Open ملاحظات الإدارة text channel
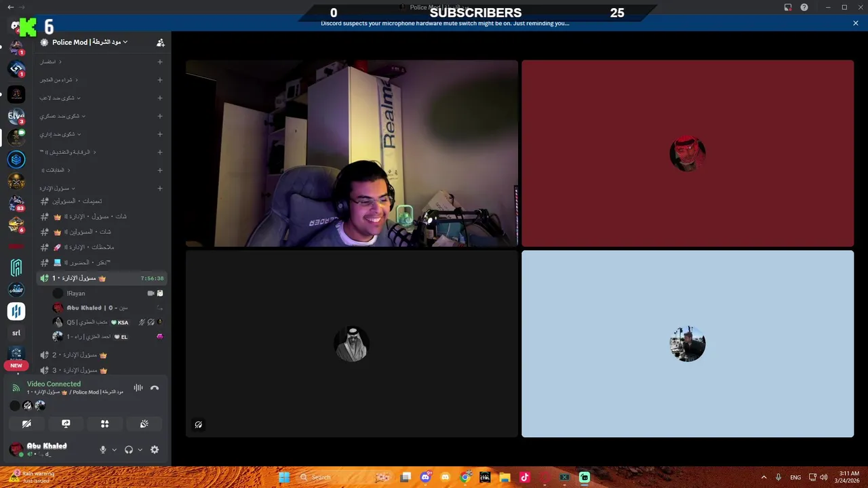This screenshot has width=868, height=488. point(102,247)
